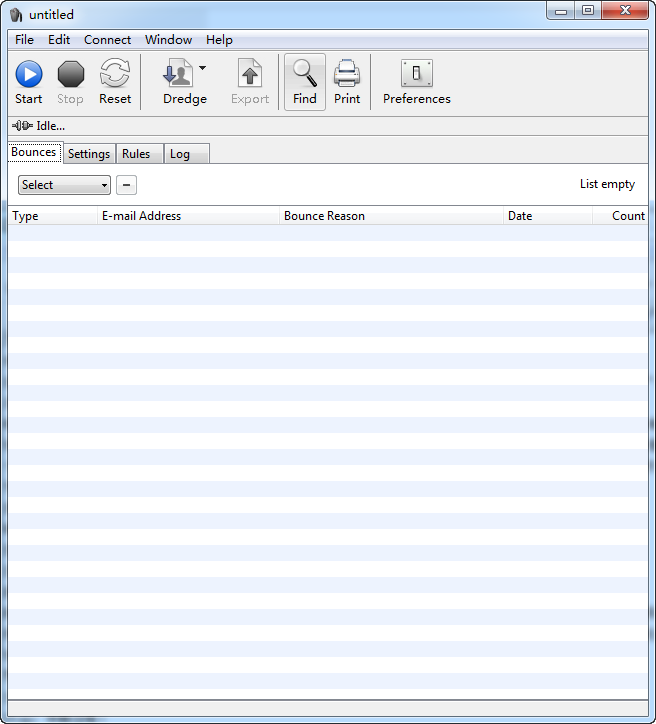Sort by the Count column header

pos(620,216)
